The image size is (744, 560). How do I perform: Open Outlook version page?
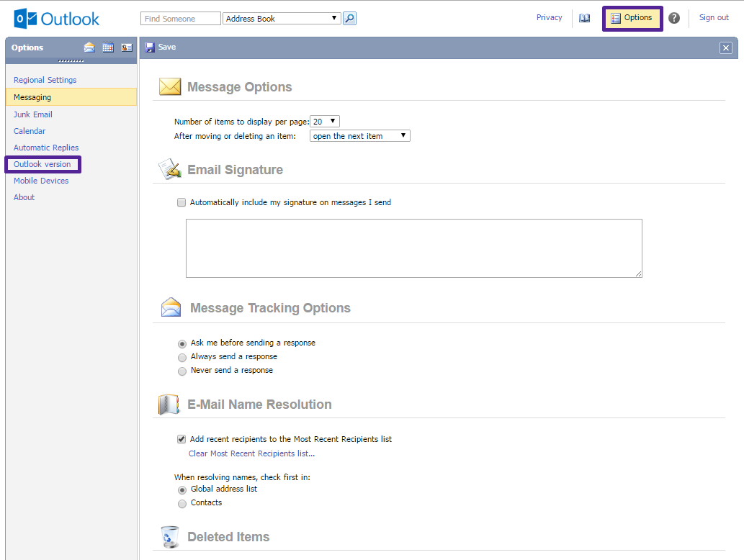click(x=42, y=164)
